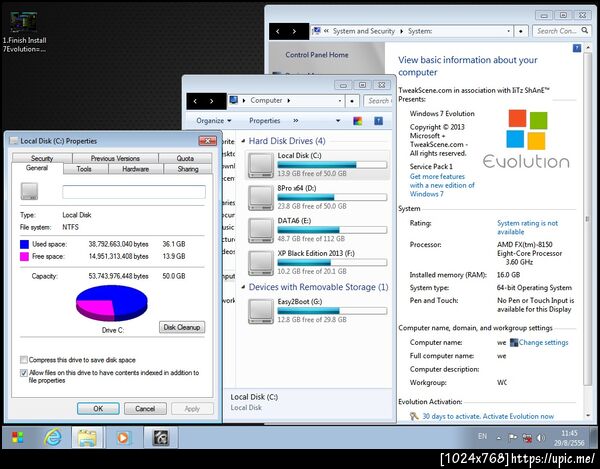Image resolution: width=600 pixels, height=469 pixels.
Task: Launch Internet Explorer from the taskbar
Action: 52,437
